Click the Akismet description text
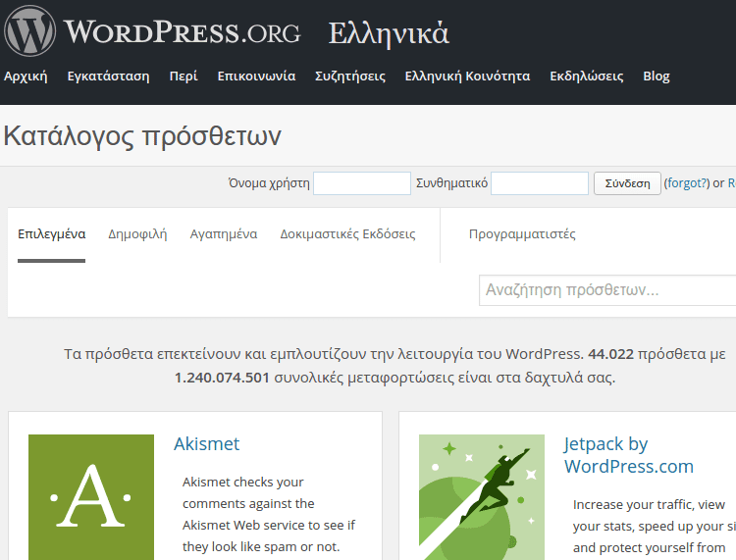Viewport: 736px width, 560px height. click(269, 515)
